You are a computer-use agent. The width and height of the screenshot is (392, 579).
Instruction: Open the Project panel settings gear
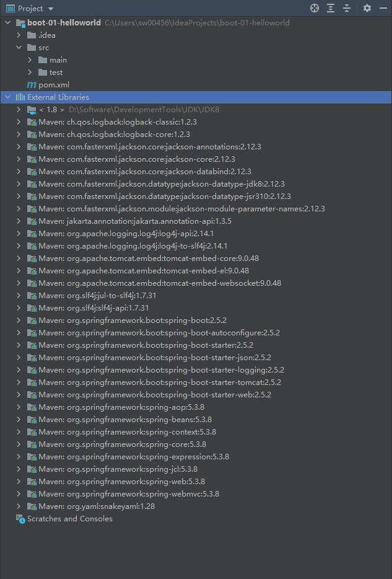pos(367,8)
